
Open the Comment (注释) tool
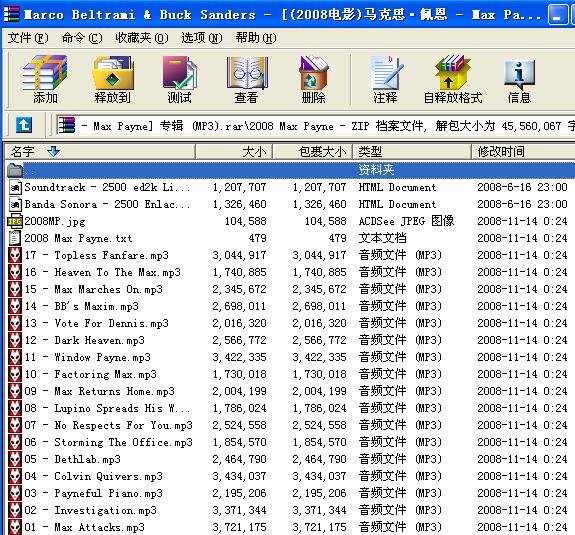(385, 79)
